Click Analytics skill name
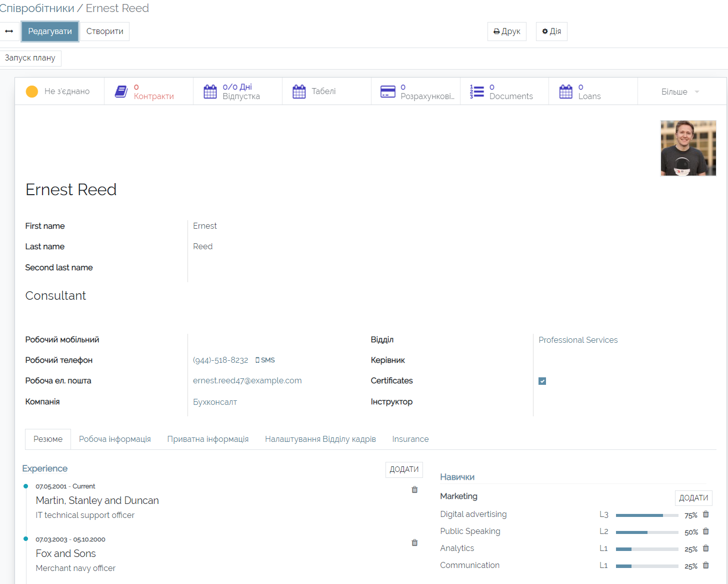This screenshot has width=728, height=584. (x=457, y=548)
